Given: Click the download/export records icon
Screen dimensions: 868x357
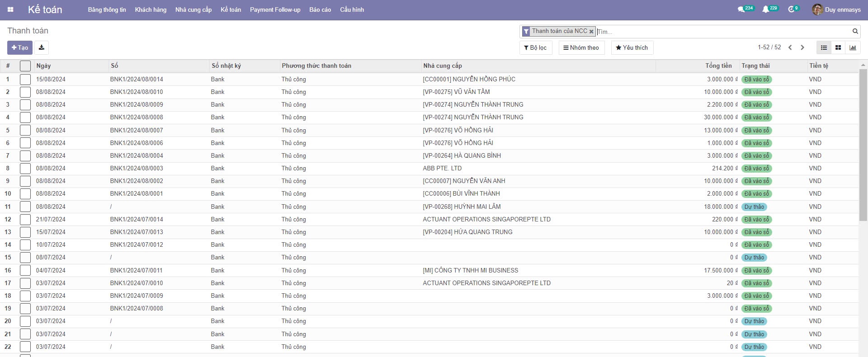Looking at the screenshot, I should (x=42, y=47).
